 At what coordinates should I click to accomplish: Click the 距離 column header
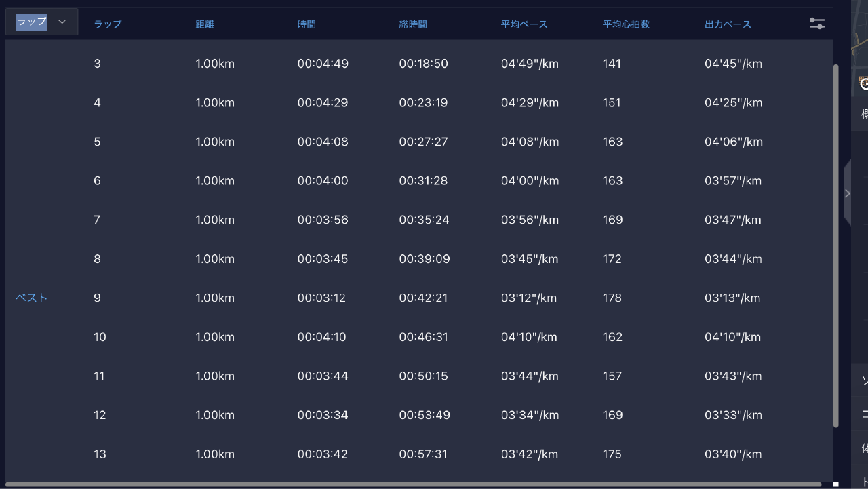(205, 24)
